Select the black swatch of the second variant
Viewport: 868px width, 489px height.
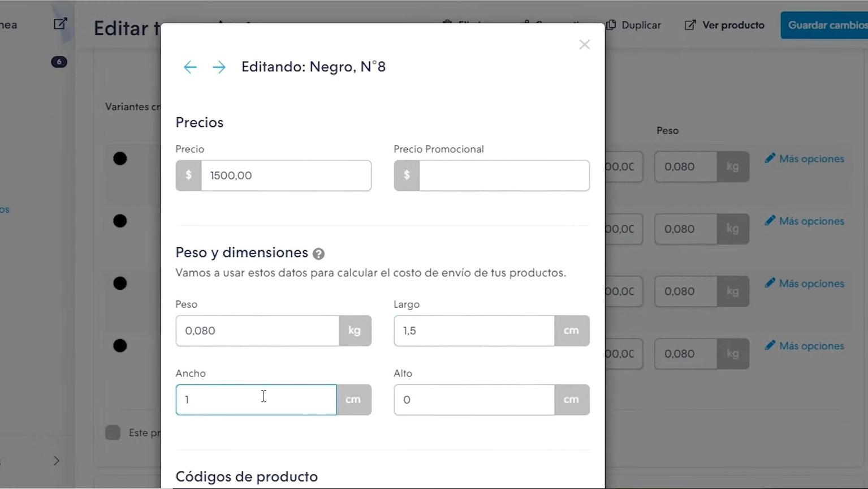120,221
